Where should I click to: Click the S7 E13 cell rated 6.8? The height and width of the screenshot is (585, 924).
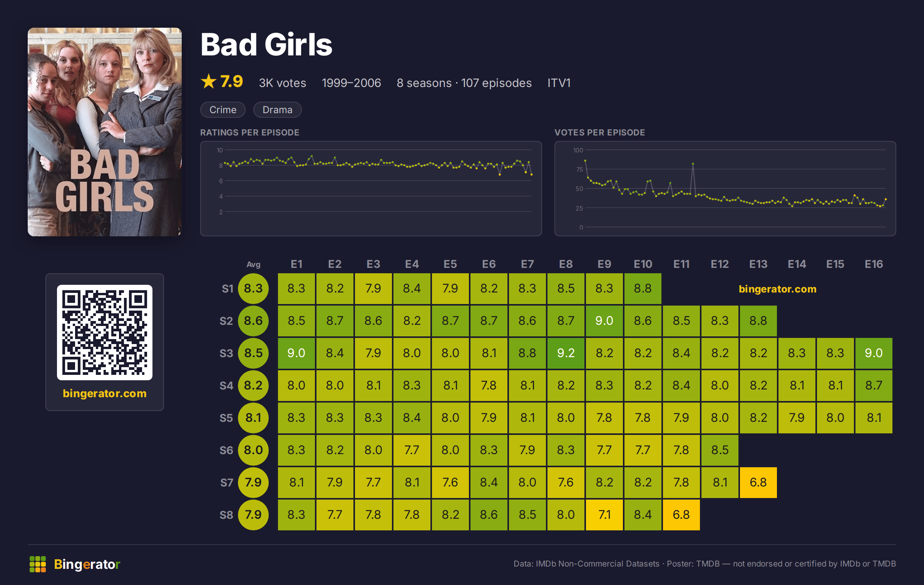click(758, 483)
